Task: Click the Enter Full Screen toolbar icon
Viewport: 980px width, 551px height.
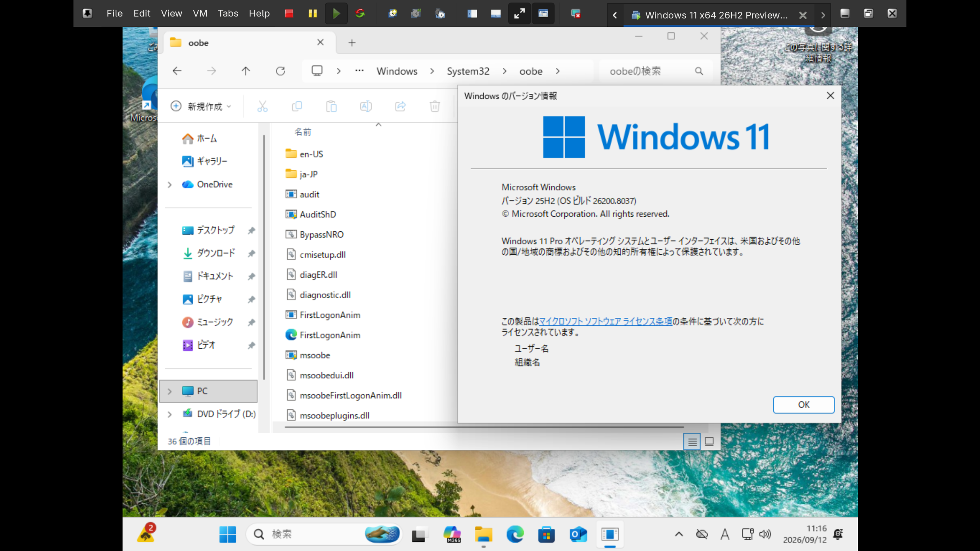Action: coord(519,14)
